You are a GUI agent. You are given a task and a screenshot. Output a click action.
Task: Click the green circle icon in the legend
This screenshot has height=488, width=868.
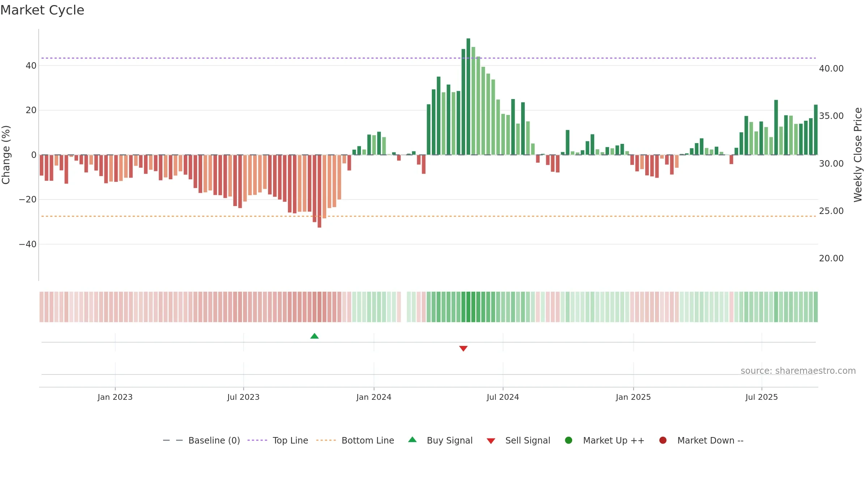point(569,440)
